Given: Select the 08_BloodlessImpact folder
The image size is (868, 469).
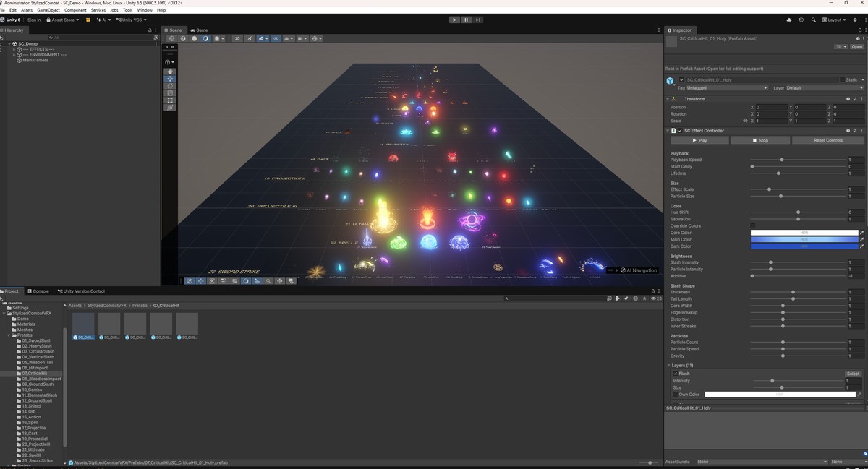Looking at the screenshot, I should (41, 379).
